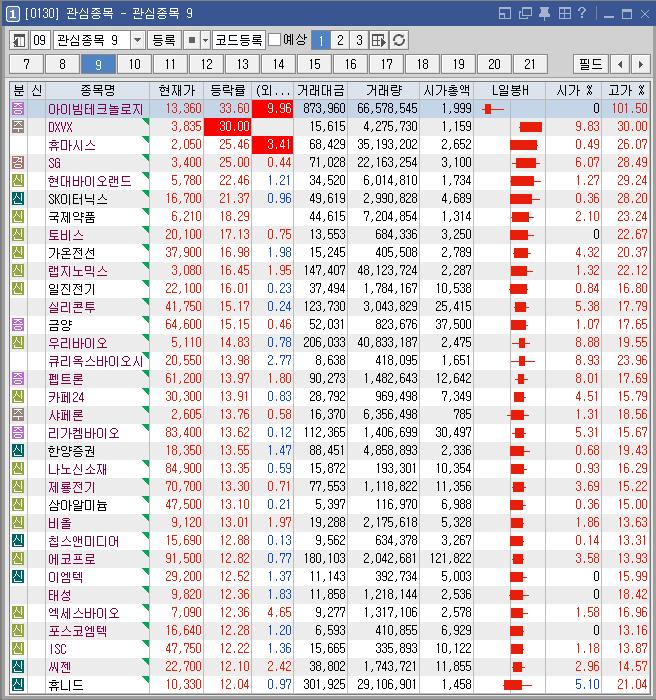This screenshot has width=656, height=700.
Task: Click the badge icon beside SK이터닉스
Action: [x=18, y=198]
